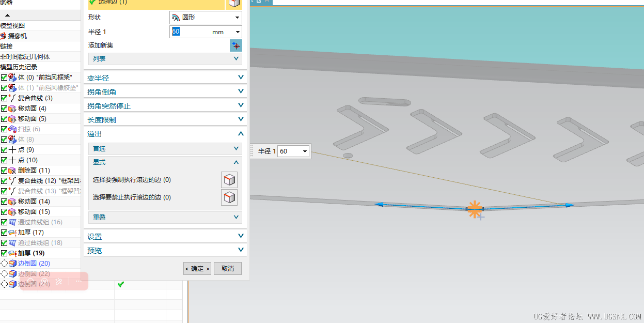Click the point cross icon of 点 (10)
Screen dimensions: 644x323
click(13, 160)
